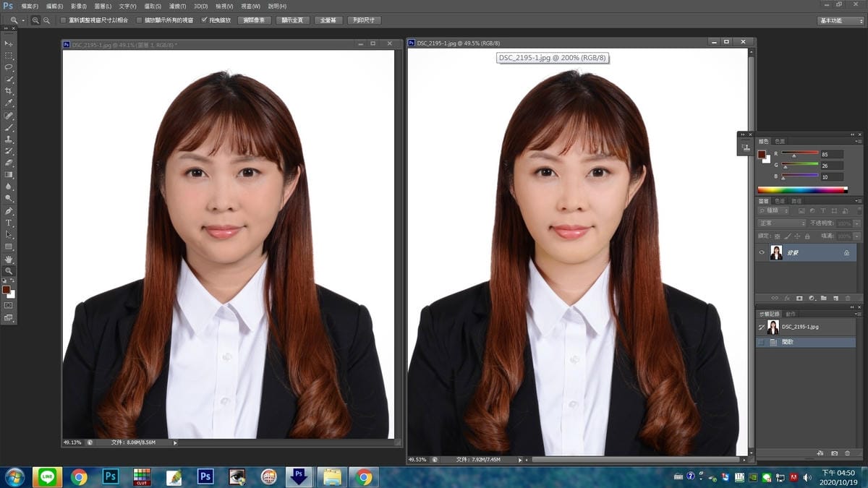Viewport: 868px width, 488px height.
Task: Click the 顯示全頁 button
Action: point(294,20)
